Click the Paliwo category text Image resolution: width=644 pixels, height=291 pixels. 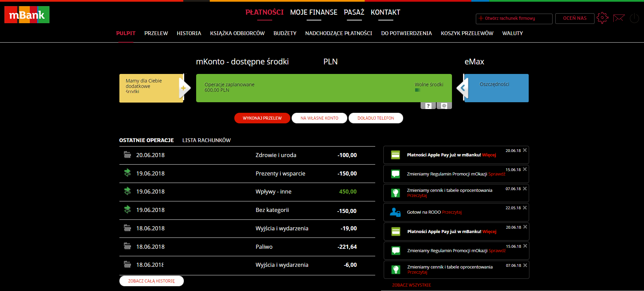click(264, 247)
